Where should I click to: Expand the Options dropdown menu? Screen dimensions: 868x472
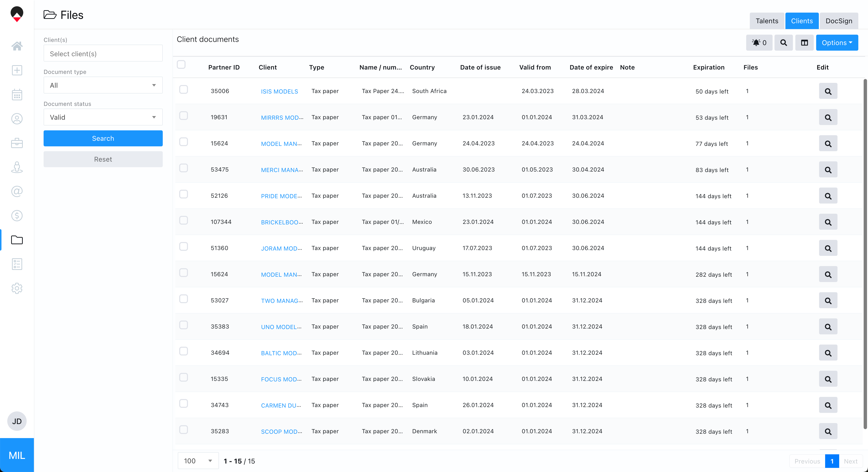[837, 43]
